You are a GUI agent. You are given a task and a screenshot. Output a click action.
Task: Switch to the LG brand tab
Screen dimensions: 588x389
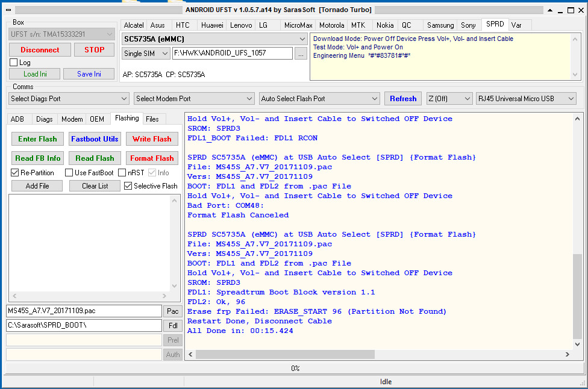(263, 25)
